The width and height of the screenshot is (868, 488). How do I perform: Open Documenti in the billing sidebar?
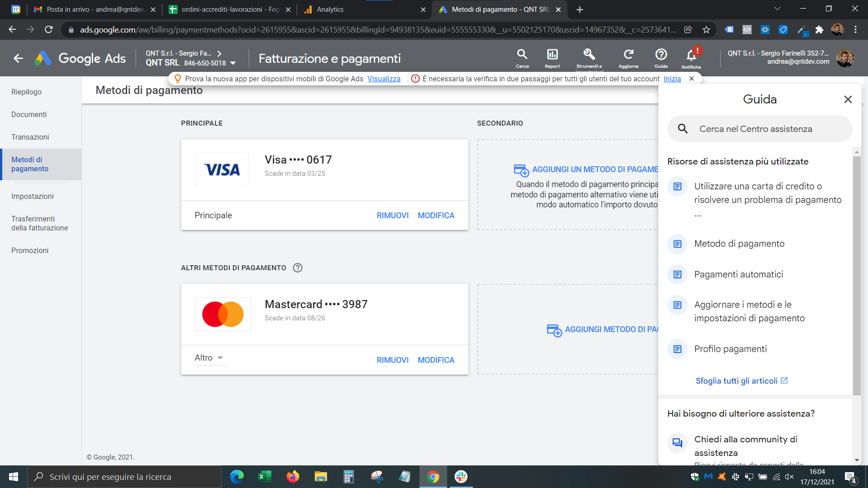[29, 114]
